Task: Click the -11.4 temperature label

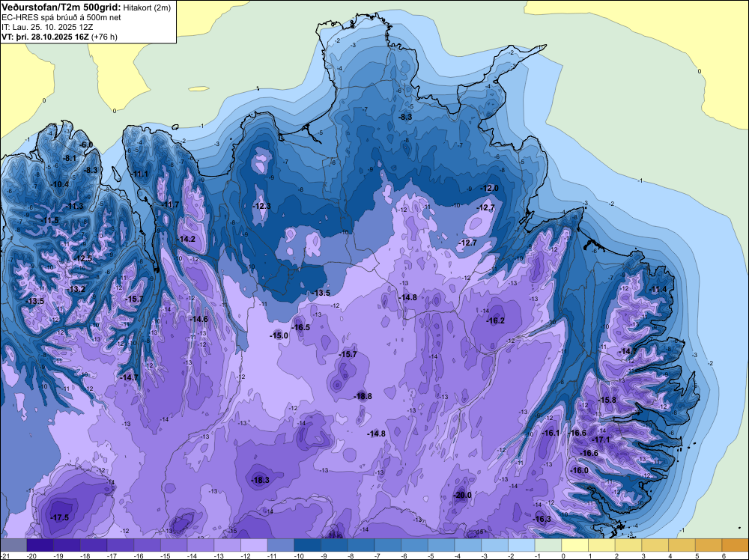Action: (658, 290)
